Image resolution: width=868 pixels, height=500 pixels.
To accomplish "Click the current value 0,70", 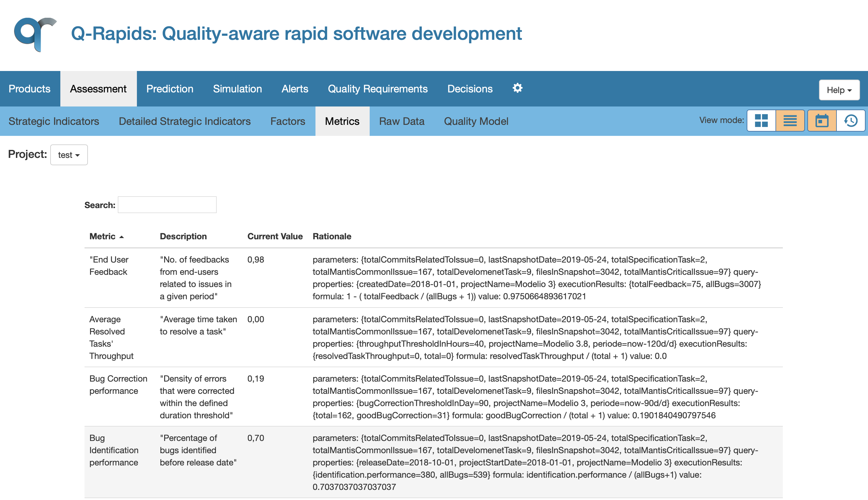I will (x=256, y=438).
